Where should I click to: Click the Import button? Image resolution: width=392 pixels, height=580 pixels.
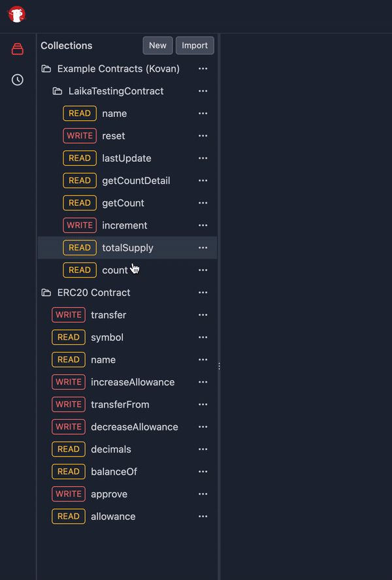[x=195, y=46]
